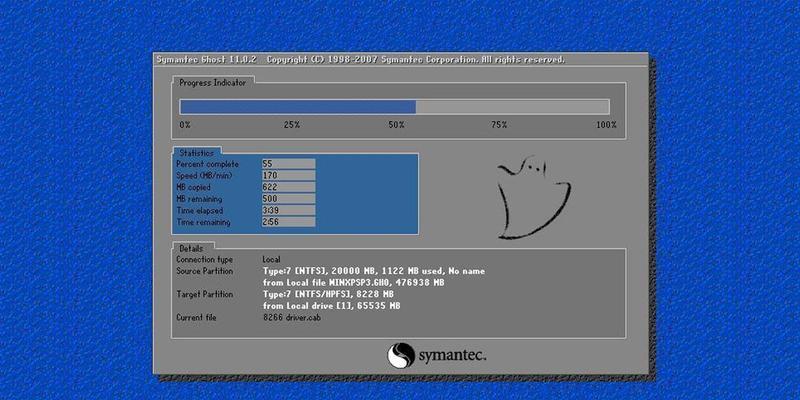Click the Percent complete label
The width and height of the screenshot is (800, 400).
(207, 164)
